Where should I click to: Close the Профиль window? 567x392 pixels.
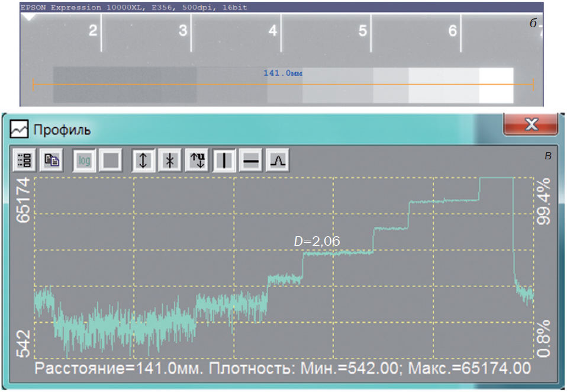coord(531,124)
